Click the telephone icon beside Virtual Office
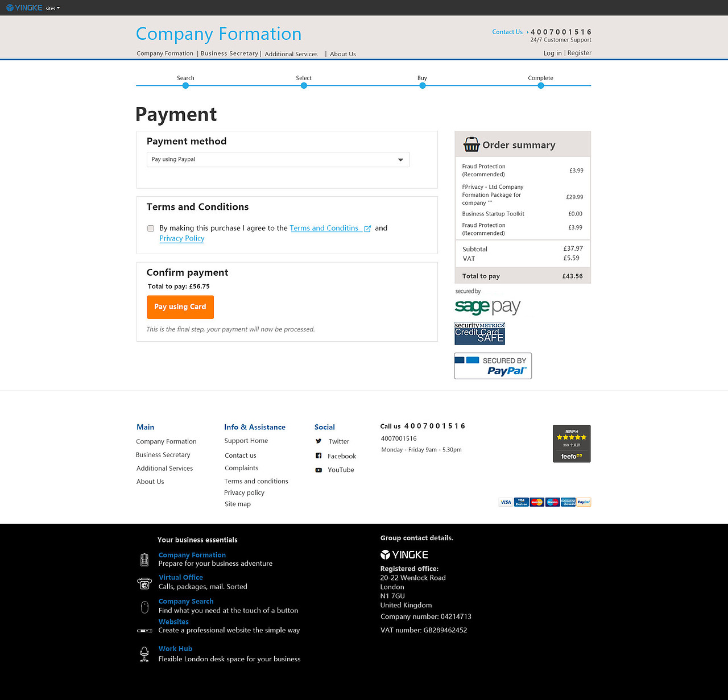This screenshot has width=728, height=700. pos(144,583)
